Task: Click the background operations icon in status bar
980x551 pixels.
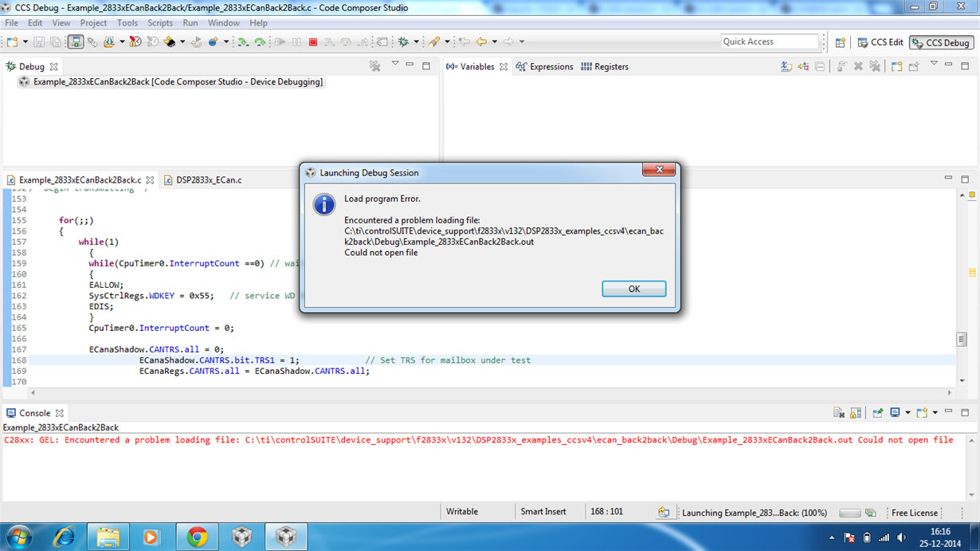Action: [871, 513]
